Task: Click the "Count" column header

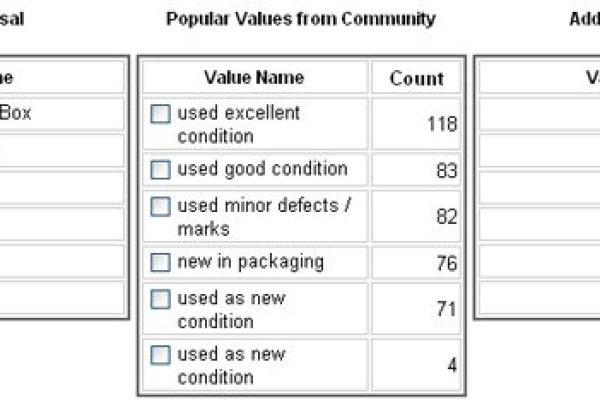Action: 416,78
